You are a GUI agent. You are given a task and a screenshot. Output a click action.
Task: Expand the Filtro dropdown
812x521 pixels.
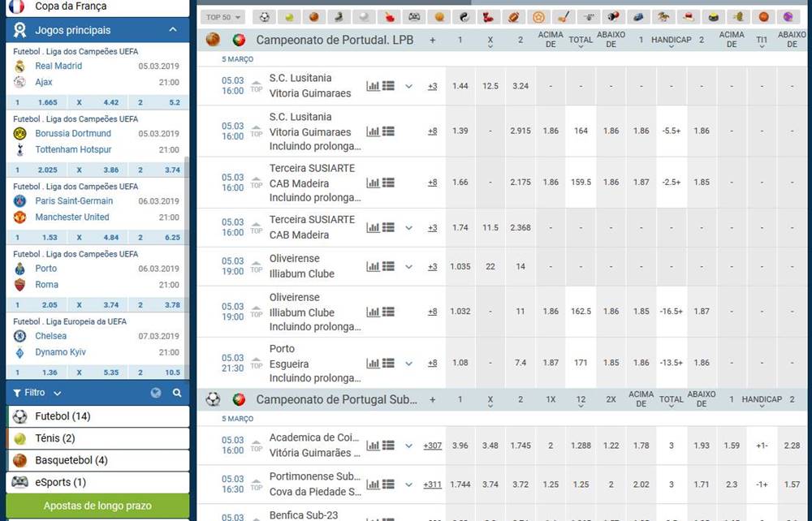click(57, 393)
